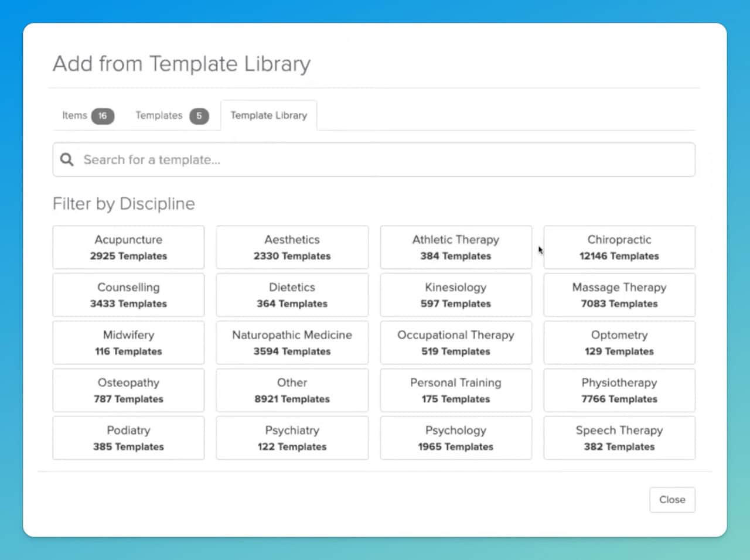Filter templates by Psychology
Screen dimensions: 750x560
[x=455, y=438]
